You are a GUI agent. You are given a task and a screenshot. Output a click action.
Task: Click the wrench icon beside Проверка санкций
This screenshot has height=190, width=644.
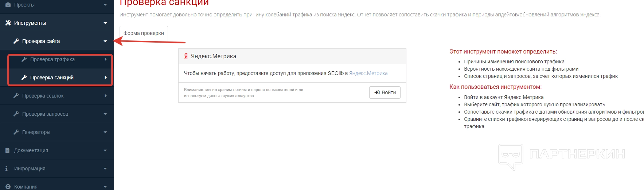[24, 78]
